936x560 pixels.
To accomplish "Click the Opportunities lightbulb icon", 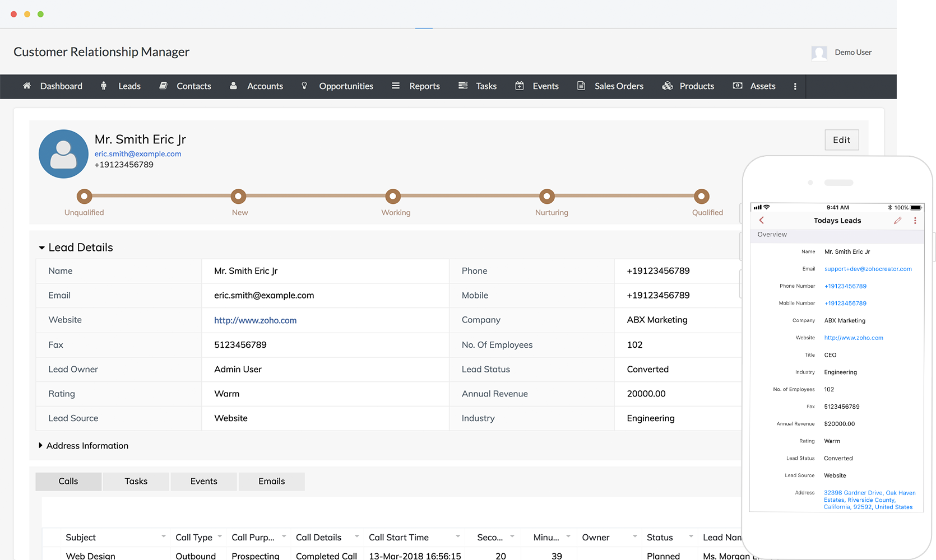I will click(304, 86).
